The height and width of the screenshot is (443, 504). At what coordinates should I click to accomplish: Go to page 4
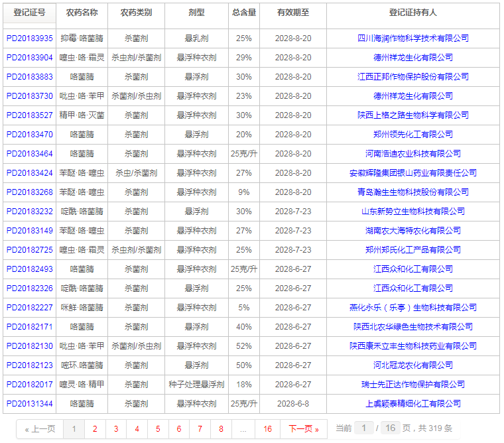(x=137, y=429)
